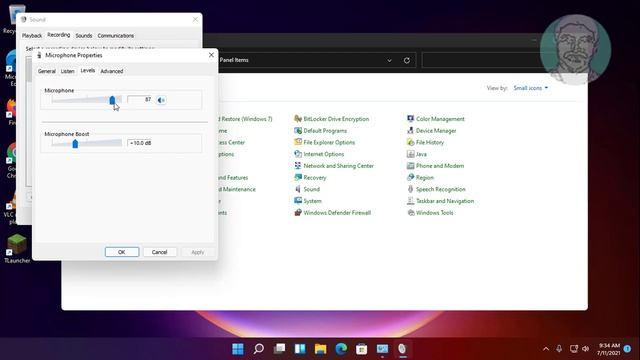Switch to the General tab
The height and width of the screenshot is (360, 640).
pyautogui.click(x=47, y=71)
